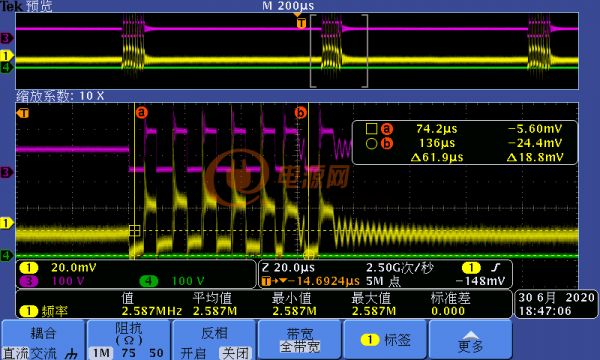Image resolution: width=600 pixels, height=360 pixels.
Task: Select the orange trigger position T marker at top
Action: (301, 23)
